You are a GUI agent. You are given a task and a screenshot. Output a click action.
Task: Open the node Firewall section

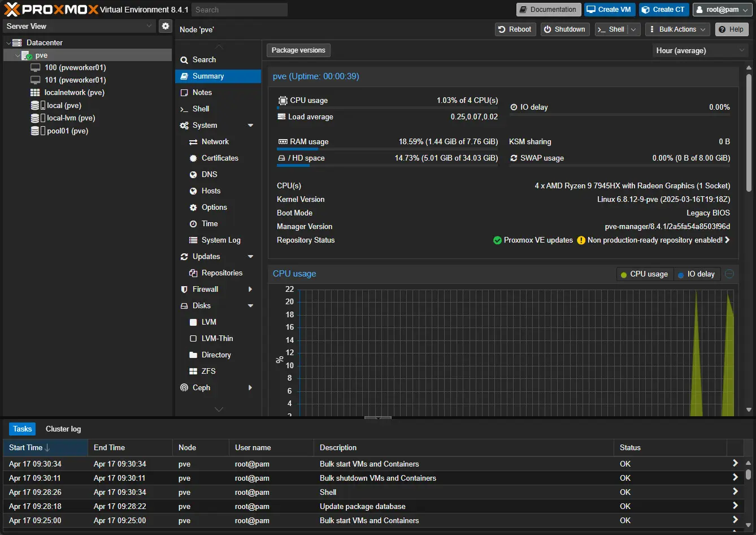205,289
